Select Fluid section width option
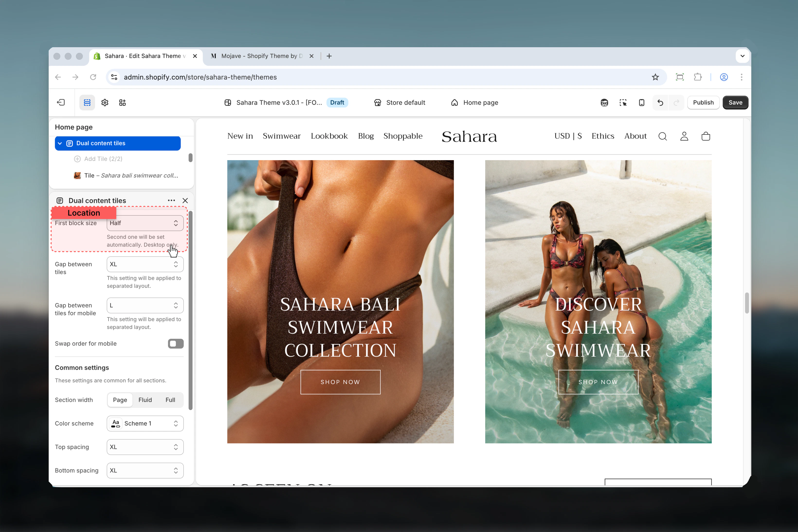This screenshot has width=798, height=532. point(145,400)
